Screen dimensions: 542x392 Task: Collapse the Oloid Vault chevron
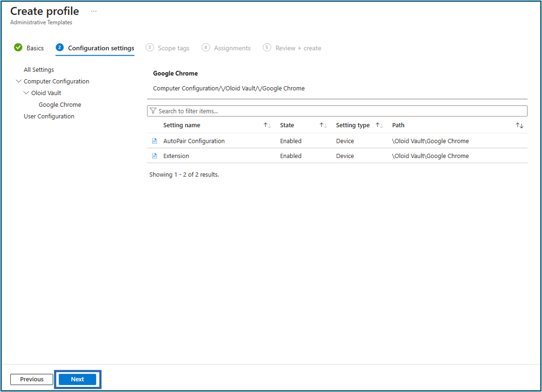(26, 93)
